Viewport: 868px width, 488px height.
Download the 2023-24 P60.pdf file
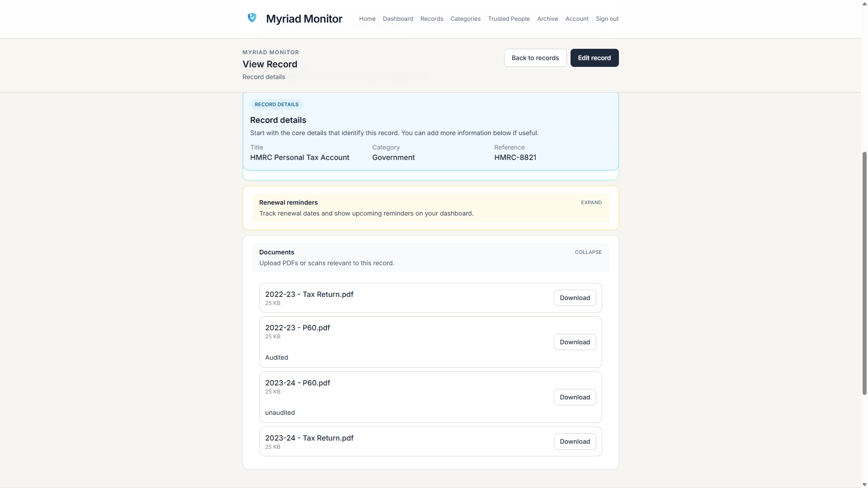tap(575, 398)
